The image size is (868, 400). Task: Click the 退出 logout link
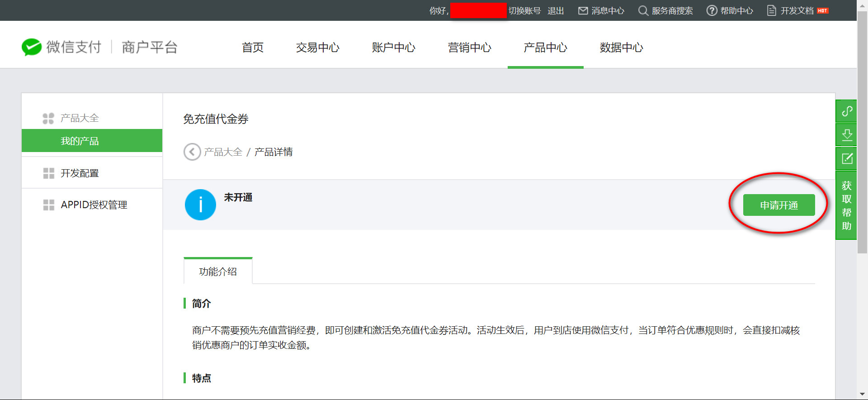(556, 10)
